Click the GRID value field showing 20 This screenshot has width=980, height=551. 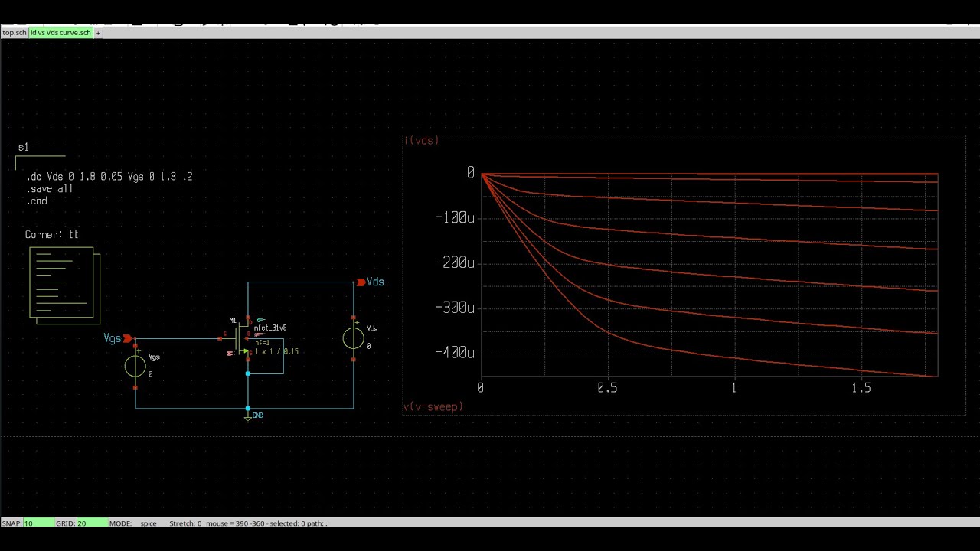[x=91, y=523]
